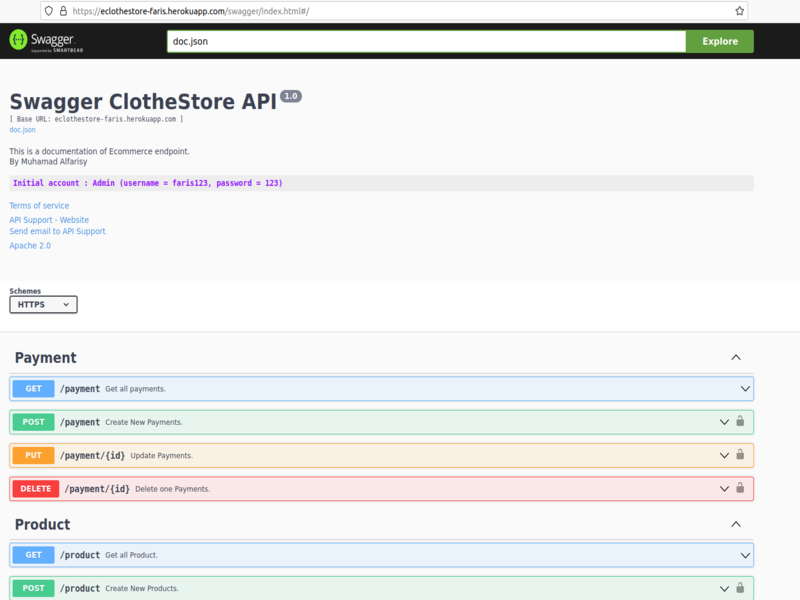
Task: Click 'Create New Products.' description
Action: (x=141, y=588)
